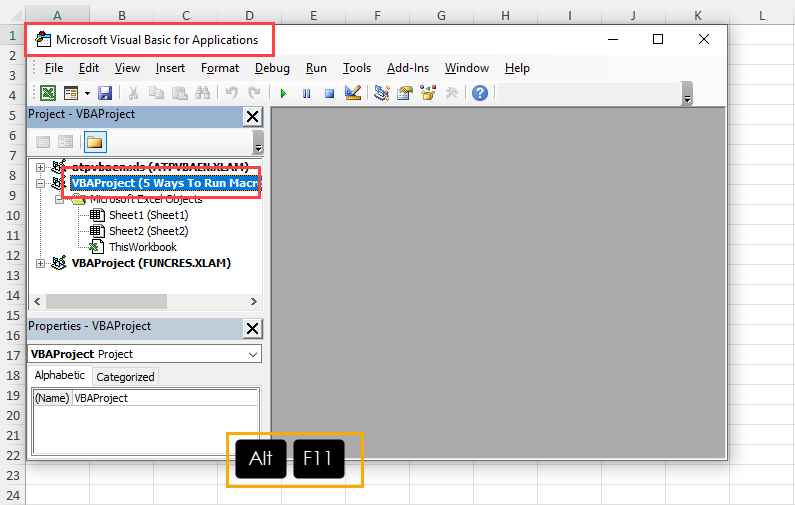
Task: Open Toolbox icon in toolbar
Action: 451,93
